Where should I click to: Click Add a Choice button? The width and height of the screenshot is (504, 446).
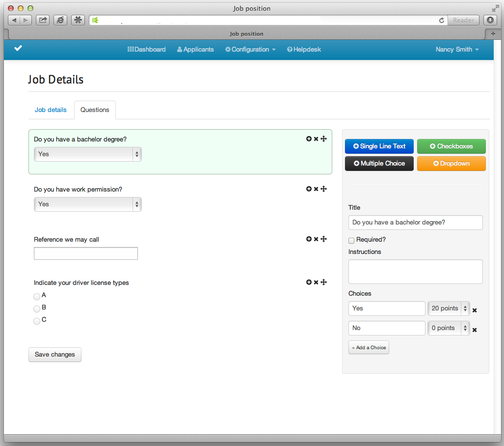click(369, 348)
